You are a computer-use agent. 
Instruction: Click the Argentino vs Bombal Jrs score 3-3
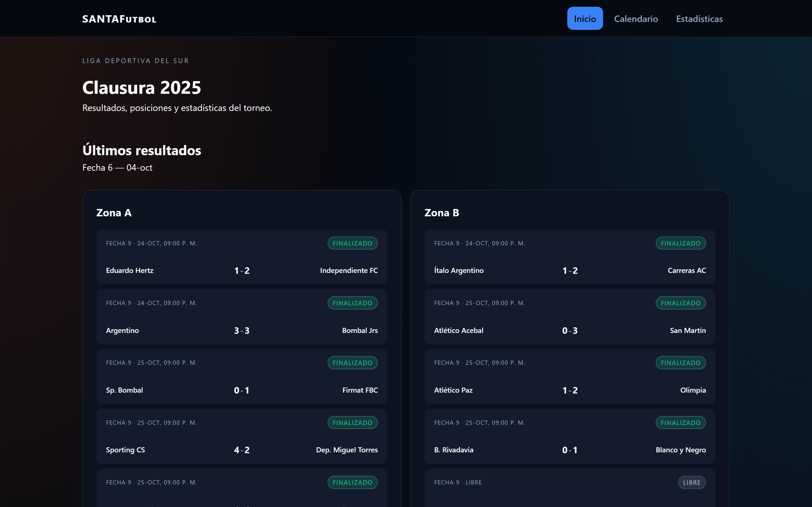click(x=242, y=331)
